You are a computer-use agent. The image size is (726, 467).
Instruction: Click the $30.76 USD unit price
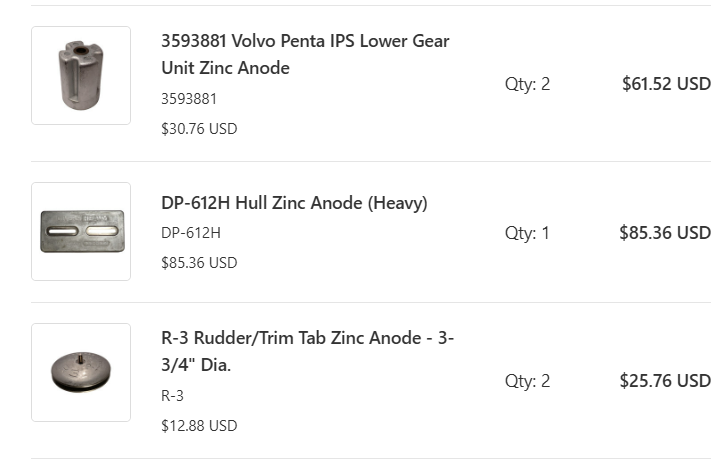pyautogui.click(x=199, y=129)
